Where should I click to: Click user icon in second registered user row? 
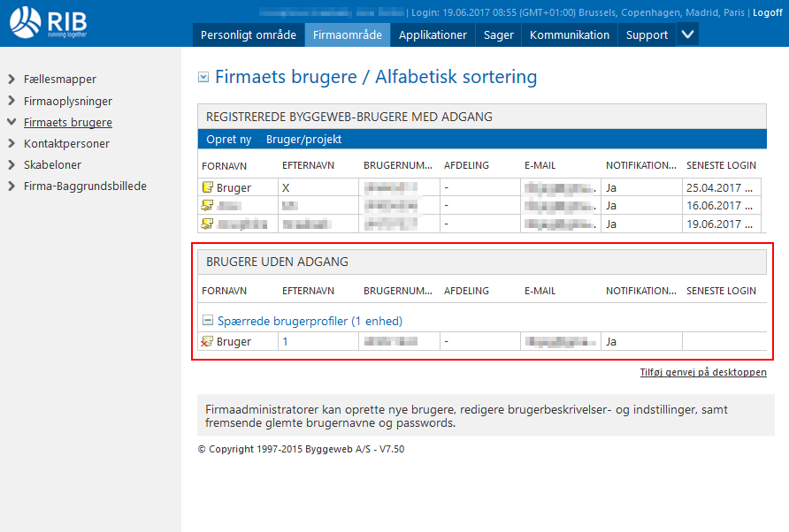tap(208, 205)
